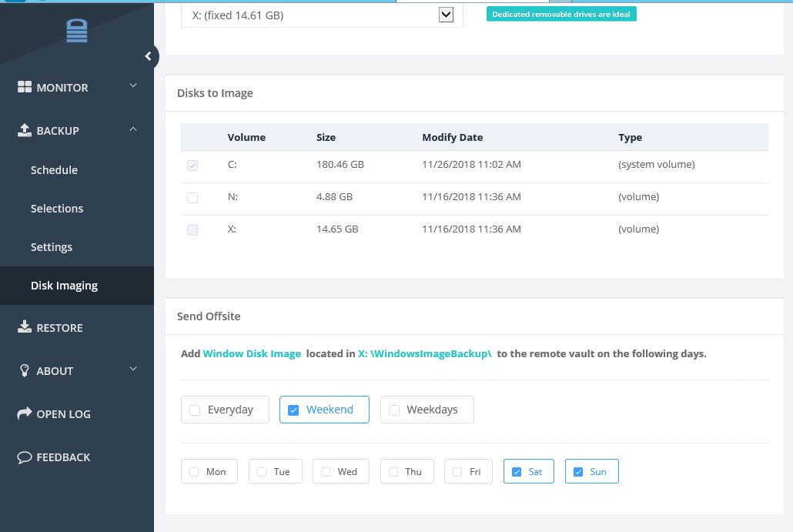The width and height of the screenshot is (793, 532).
Task: Click the Size column header
Action: [326, 137]
